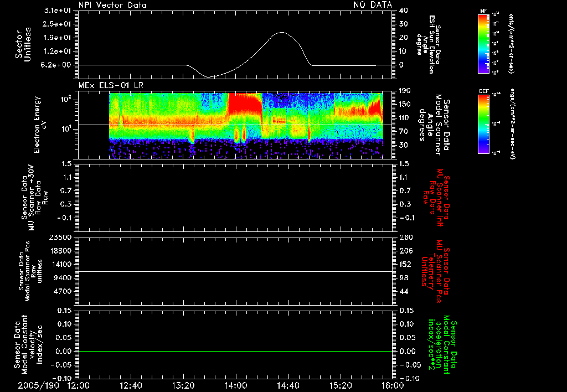Click the 190 scanner angle axis value
567x392 pixels.
tap(405, 91)
